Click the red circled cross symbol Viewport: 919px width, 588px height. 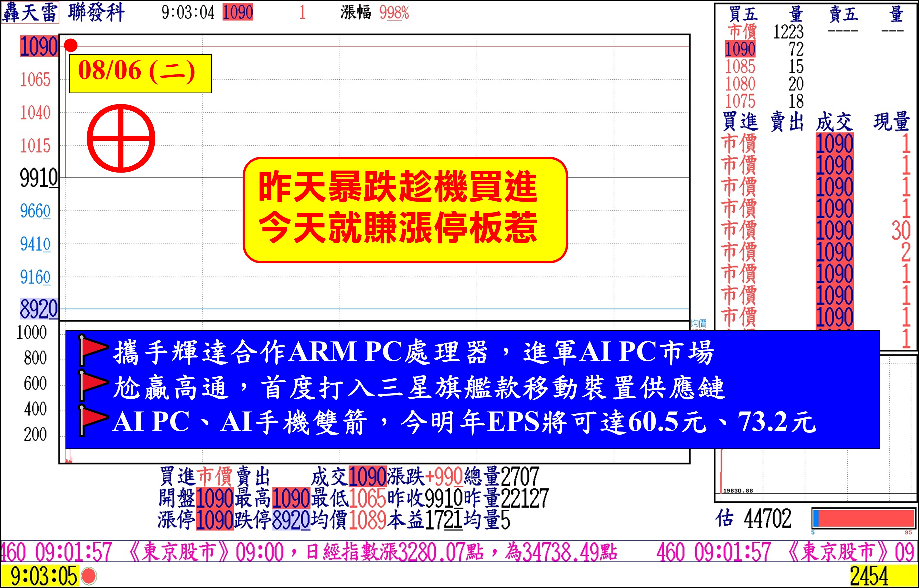(121, 138)
